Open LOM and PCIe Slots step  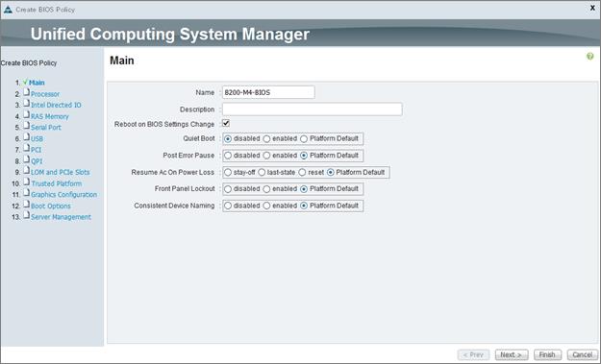(x=61, y=172)
